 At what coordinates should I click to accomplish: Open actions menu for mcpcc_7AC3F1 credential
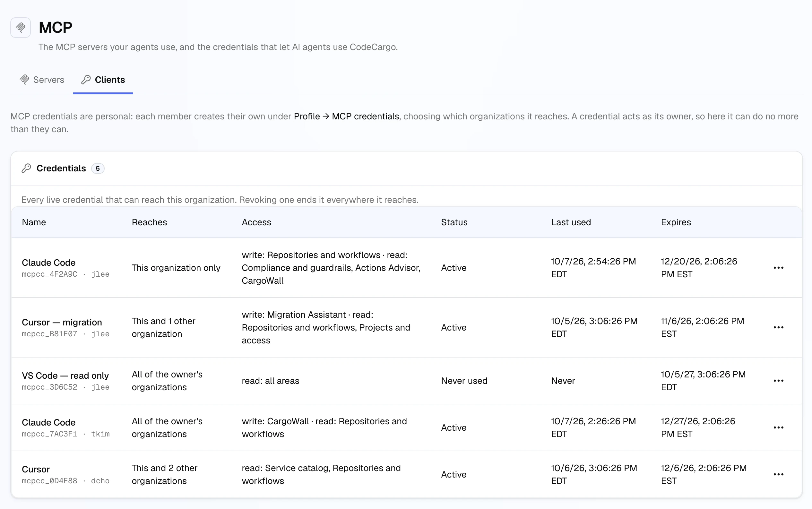pyautogui.click(x=778, y=427)
